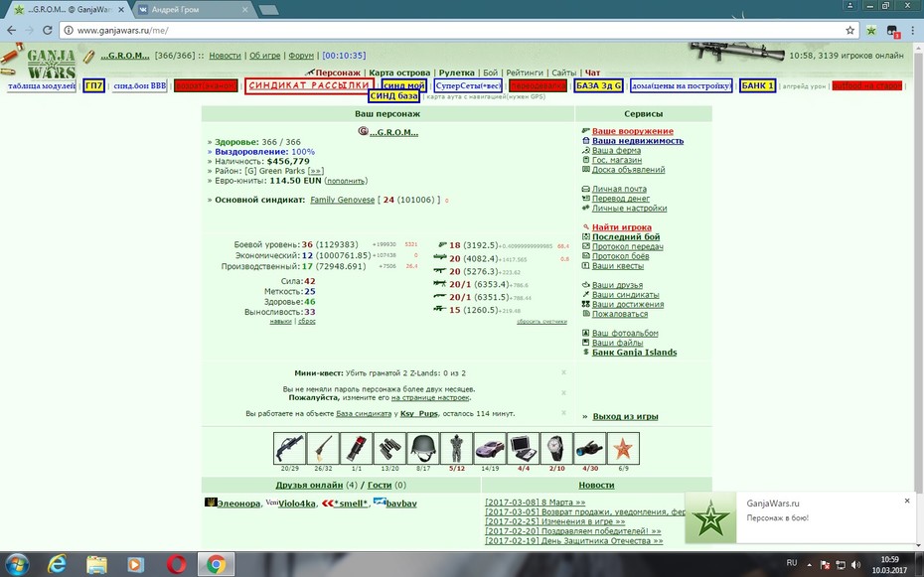Close the GanjaWars.ru notification popup
The height and width of the screenshot is (577, 924).
click(x=907, y=501)
